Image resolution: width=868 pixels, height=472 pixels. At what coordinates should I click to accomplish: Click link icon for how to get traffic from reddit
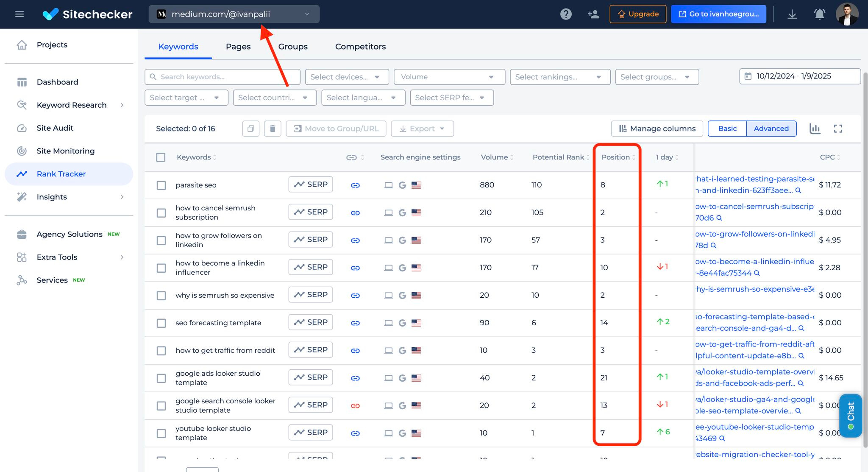[355, 351]
